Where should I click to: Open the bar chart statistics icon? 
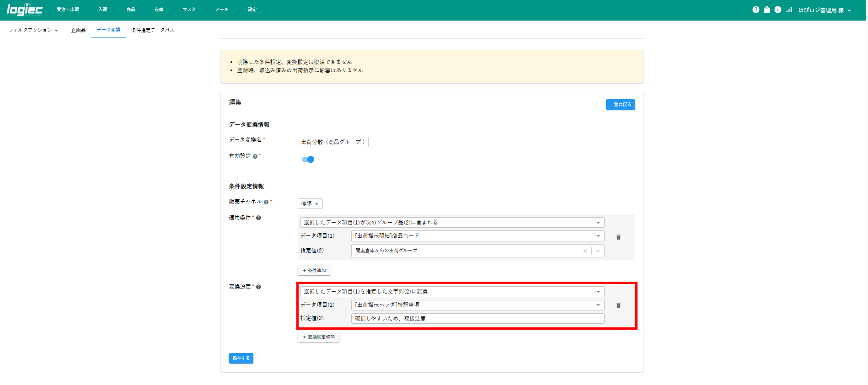[x=789, y=10]
